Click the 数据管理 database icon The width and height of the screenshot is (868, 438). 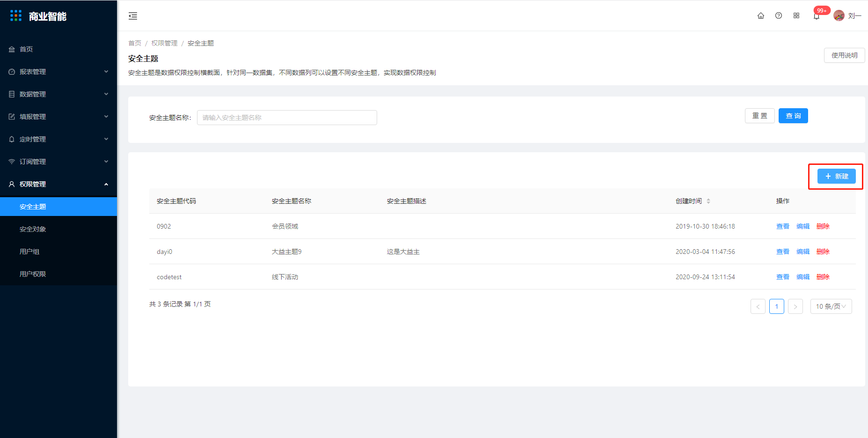click(12, 94)
